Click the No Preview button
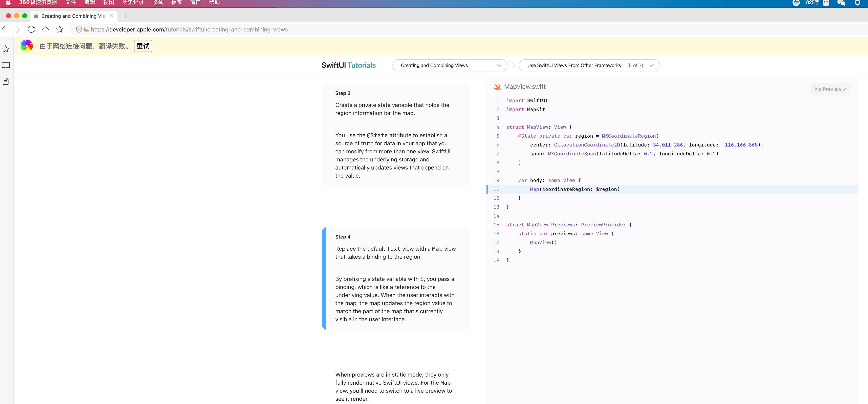Image resolution: width=868 pixels, height=404 pixels. click(x=830, y=89)
